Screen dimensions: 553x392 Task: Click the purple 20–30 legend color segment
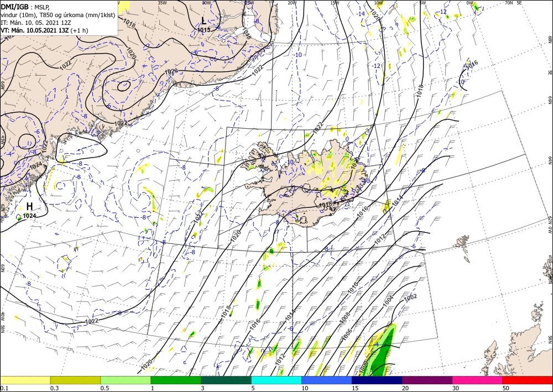pyautogui.click(x=427, y=380)
